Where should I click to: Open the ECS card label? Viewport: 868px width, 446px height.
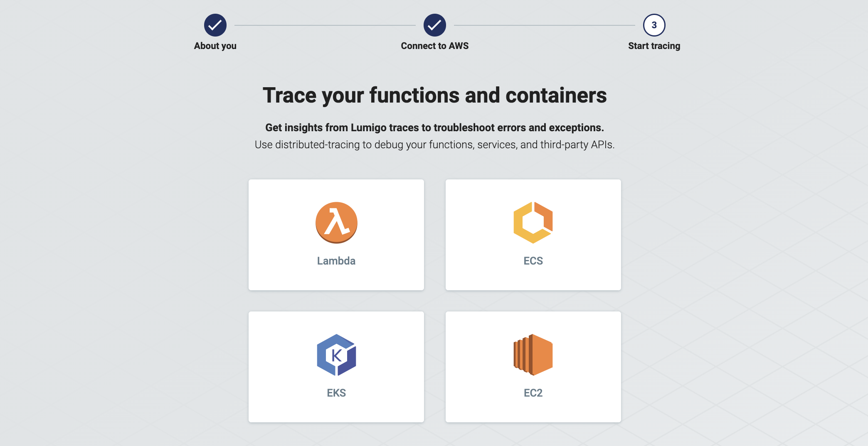click(533, 261)
